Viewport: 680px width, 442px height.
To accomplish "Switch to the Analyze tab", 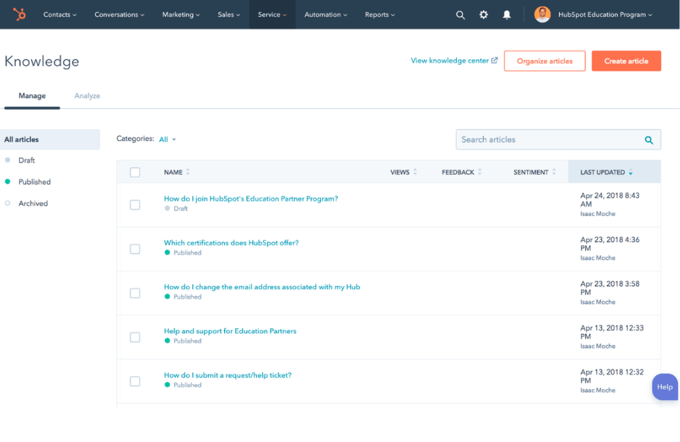I will 87,96.
